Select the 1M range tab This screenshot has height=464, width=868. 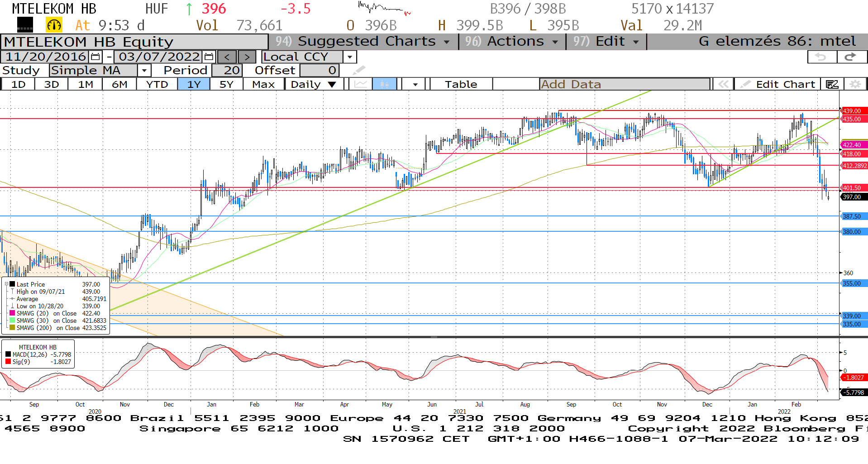click(x=86, y=84)
